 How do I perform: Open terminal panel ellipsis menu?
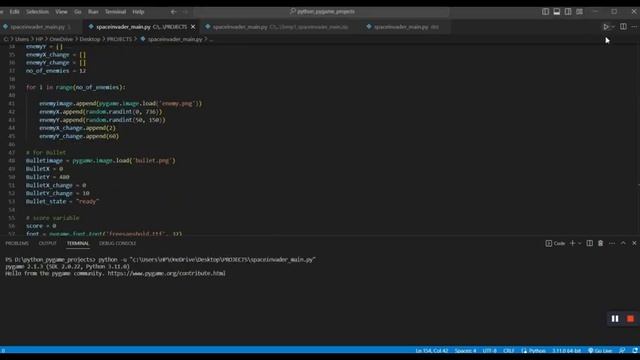point(612,243)
